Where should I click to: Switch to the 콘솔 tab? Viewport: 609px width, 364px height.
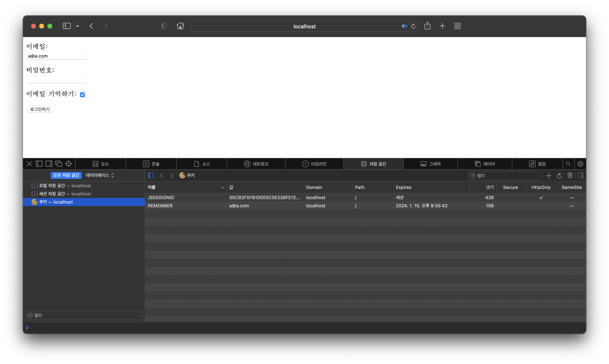click(x=151, y=164)
